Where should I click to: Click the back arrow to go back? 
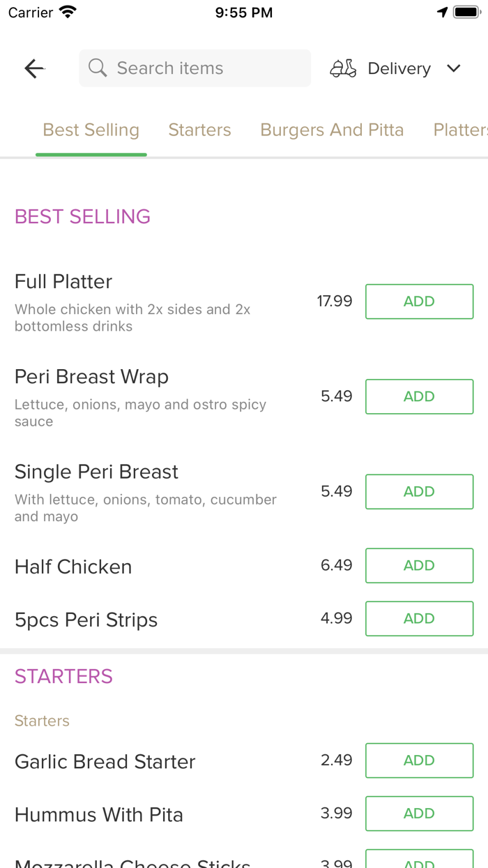[33, 68]
